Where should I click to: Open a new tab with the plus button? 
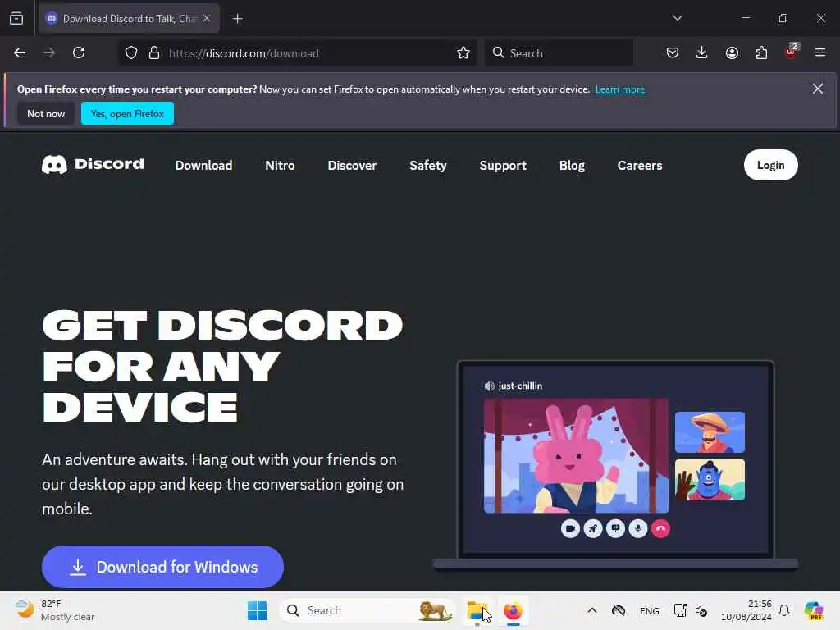coord(238,19)
